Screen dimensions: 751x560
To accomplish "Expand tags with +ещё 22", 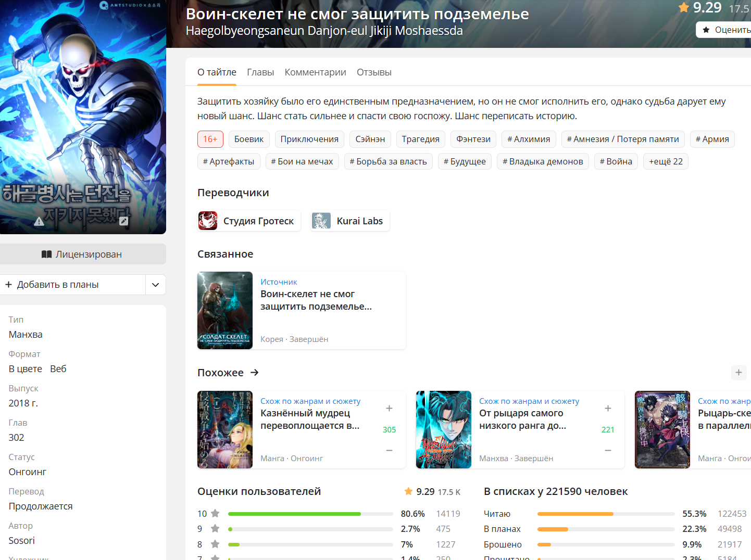I will [666, 161].
